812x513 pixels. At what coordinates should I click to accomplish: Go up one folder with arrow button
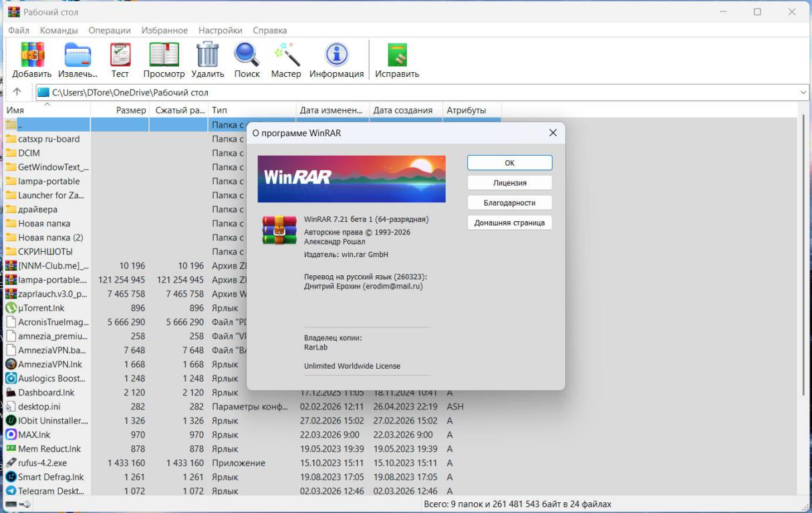tap(17, 92)
